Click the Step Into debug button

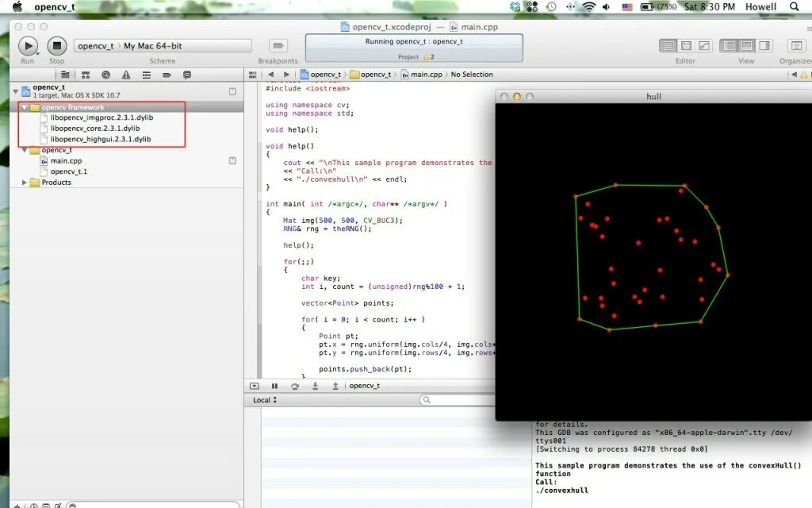(315, 387)
